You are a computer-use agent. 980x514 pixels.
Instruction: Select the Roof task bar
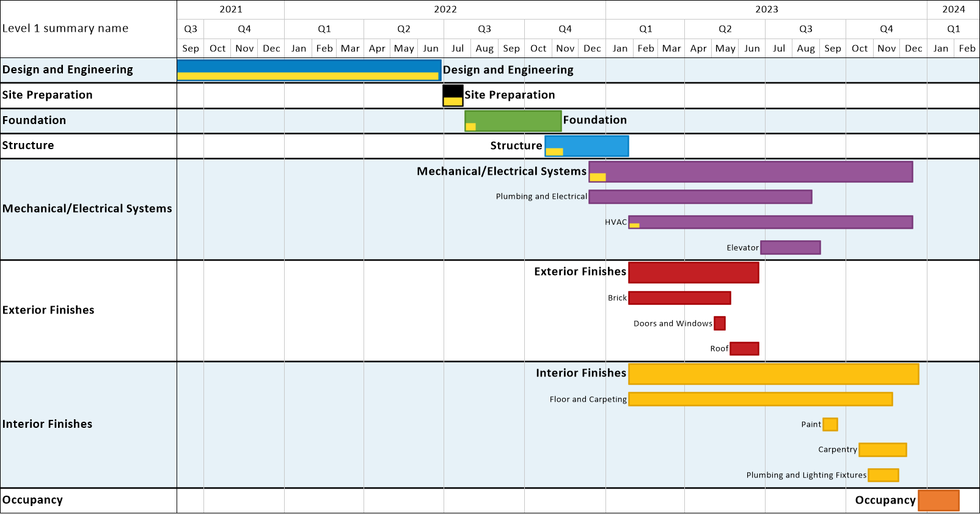tap(744, 348)
